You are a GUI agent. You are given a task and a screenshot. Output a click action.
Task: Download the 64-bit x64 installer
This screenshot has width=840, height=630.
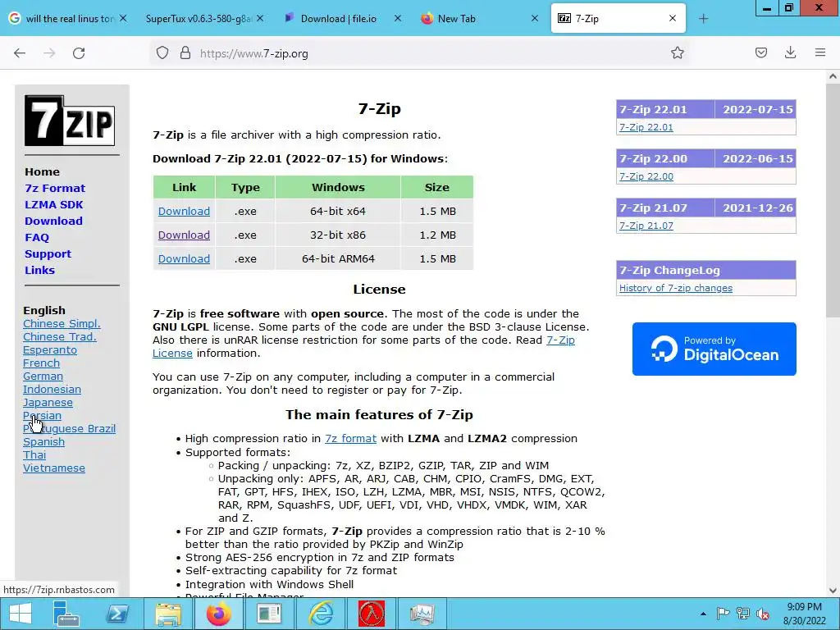point(184,211)
